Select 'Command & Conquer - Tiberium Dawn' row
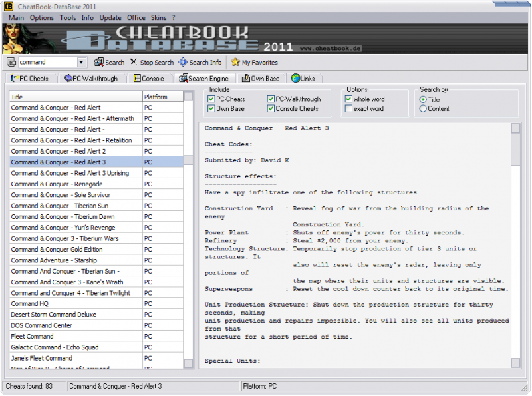The width and height of the screenshot is (532, 396). click(x=96, y=216)
